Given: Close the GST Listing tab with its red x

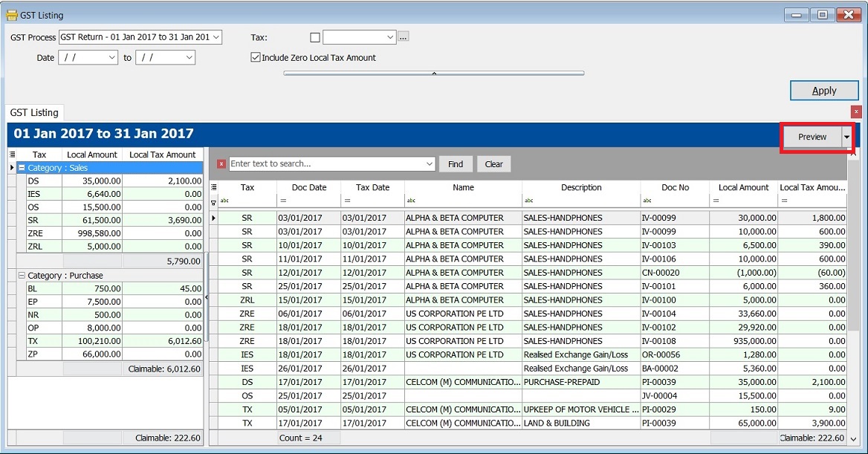Looking at the screenshot, I should (855, 111).
